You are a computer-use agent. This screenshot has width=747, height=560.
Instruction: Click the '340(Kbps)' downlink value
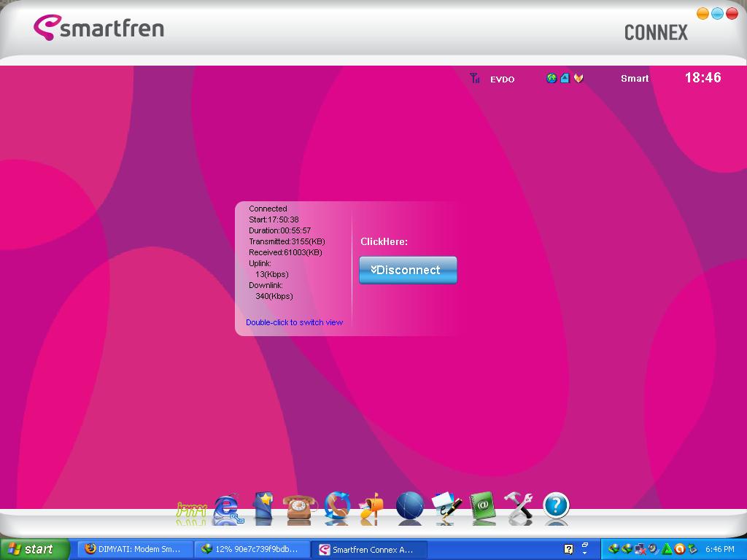point(274,296)
